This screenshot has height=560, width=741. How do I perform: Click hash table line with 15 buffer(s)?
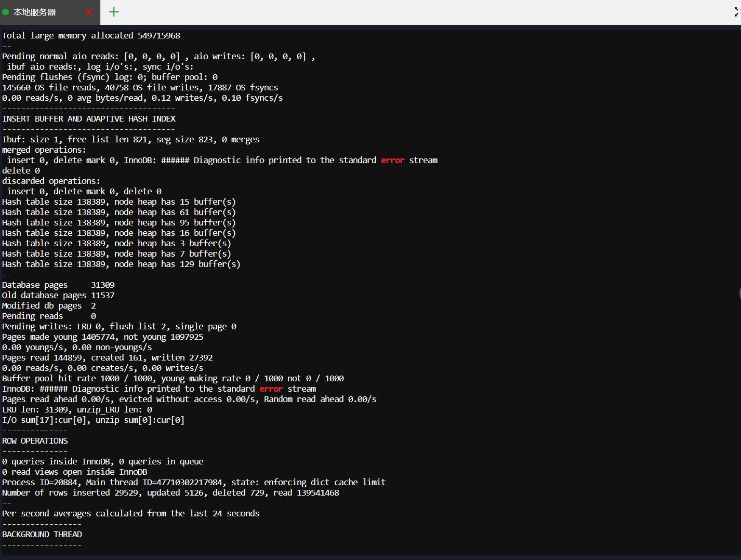pyautogui.click(x=119, y=202)
